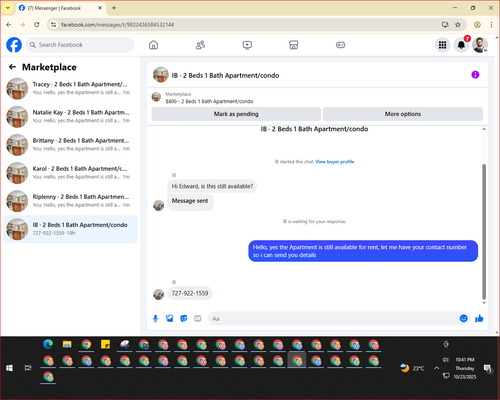Image resolution: width=500 pixels, height=400 pixels.
Task: Open Microsoft Edge from the taskbar
Action: point(48,344)
